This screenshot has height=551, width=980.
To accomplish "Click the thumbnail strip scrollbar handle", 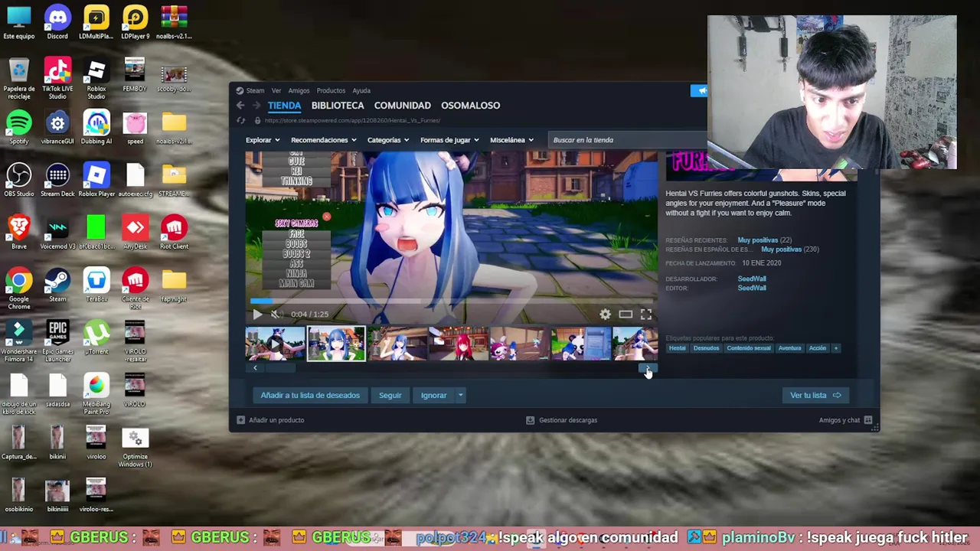I will click(x=280, y=368).
